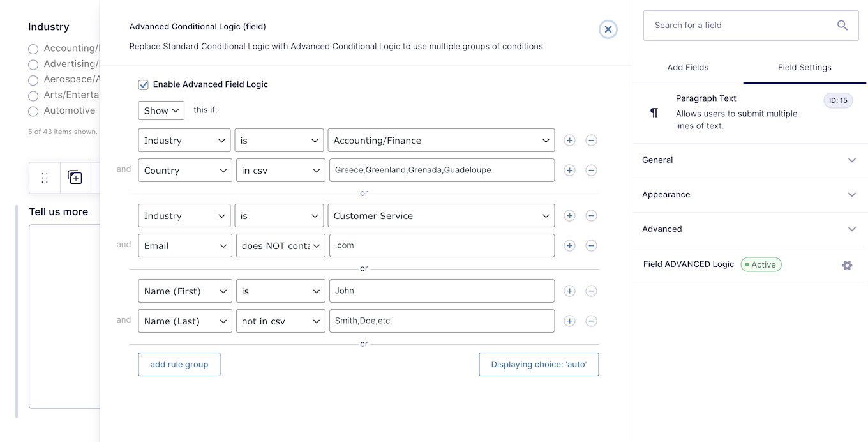Switch to the Add Fields tab
This screenshot has width=868, height=442.
pyautogui.click(x=688, y=67)
